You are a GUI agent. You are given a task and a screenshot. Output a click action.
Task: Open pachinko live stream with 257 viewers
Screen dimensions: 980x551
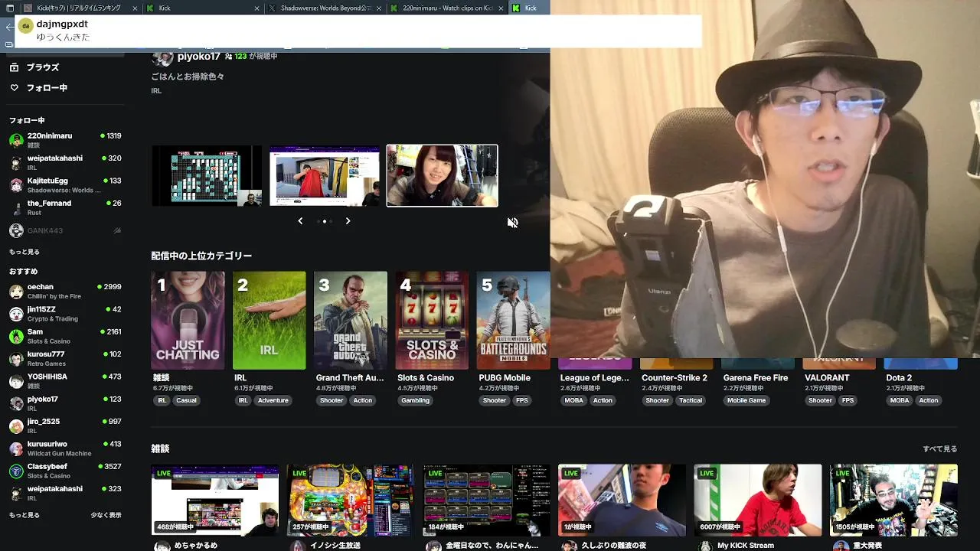pos(351,500)
